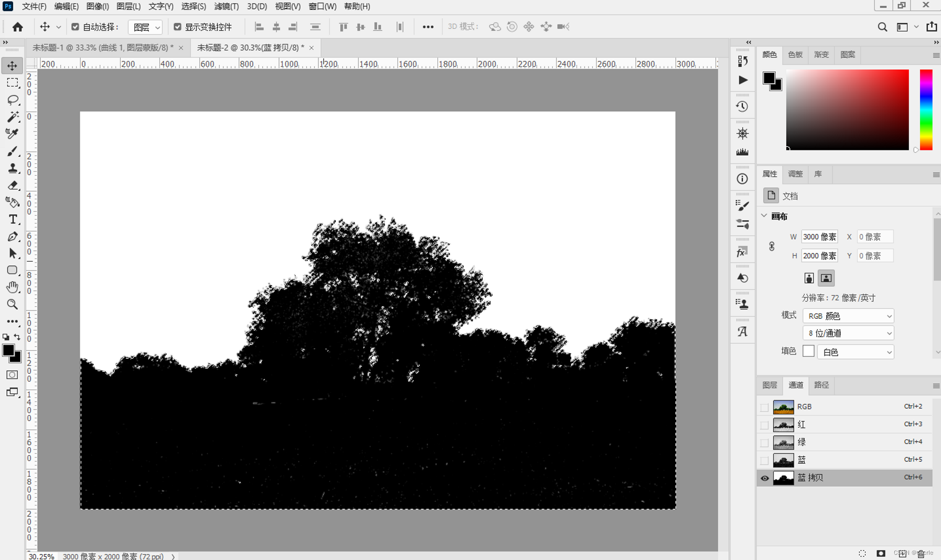Screen dimensions: 941x560
Task: Open the extra tools ellipsis in toolbox
Action: click(12, 321)
